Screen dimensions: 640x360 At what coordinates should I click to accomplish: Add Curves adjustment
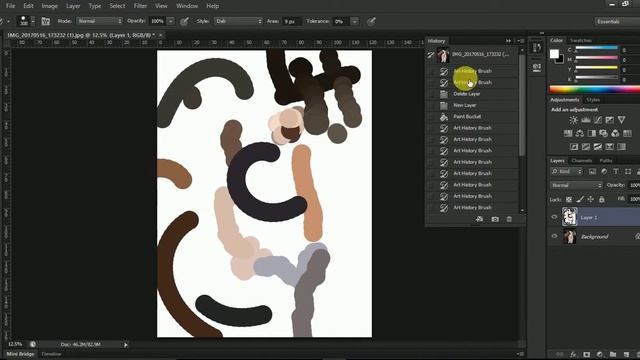click(x=598, y=120)
